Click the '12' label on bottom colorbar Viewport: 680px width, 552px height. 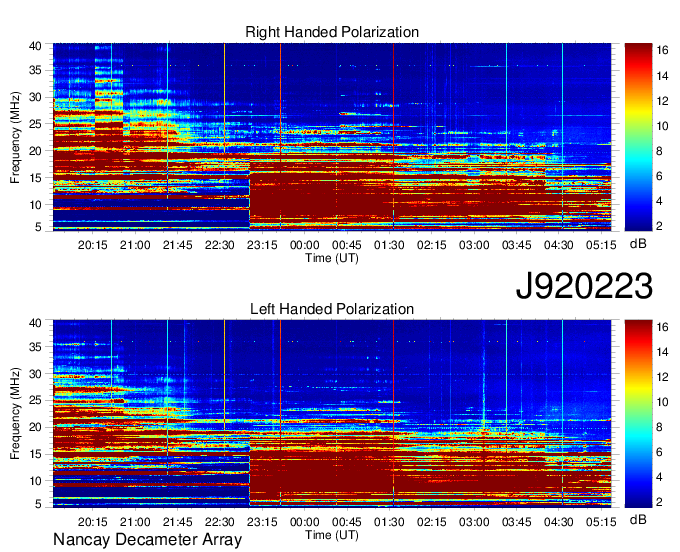tap(662, 377)
